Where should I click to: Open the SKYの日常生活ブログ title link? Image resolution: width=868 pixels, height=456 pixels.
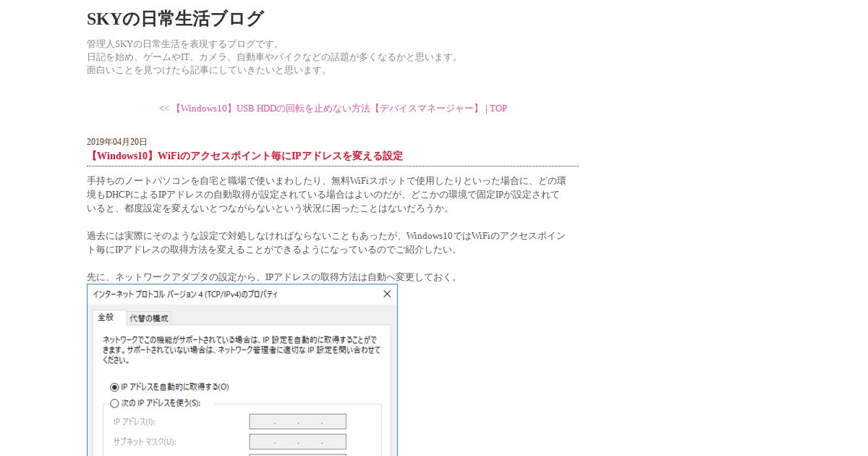click(x=175, y=19)
